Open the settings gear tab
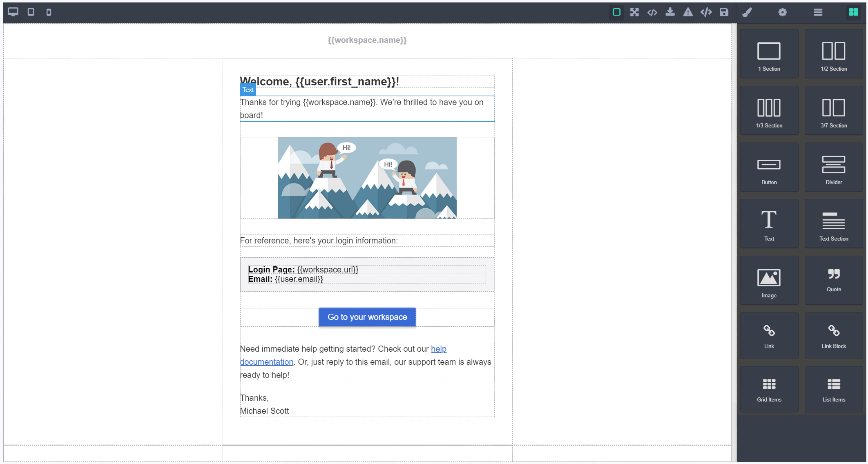 [783, 12]
